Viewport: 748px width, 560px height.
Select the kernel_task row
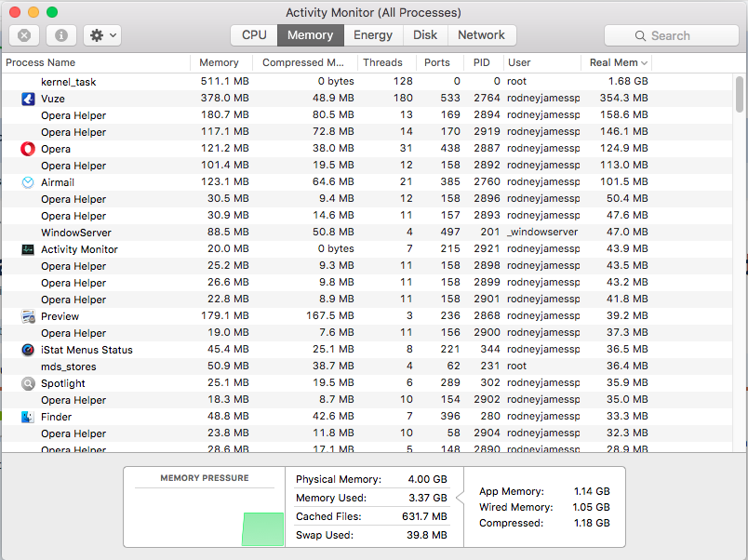pyautogui.click(x=367, y=82)
